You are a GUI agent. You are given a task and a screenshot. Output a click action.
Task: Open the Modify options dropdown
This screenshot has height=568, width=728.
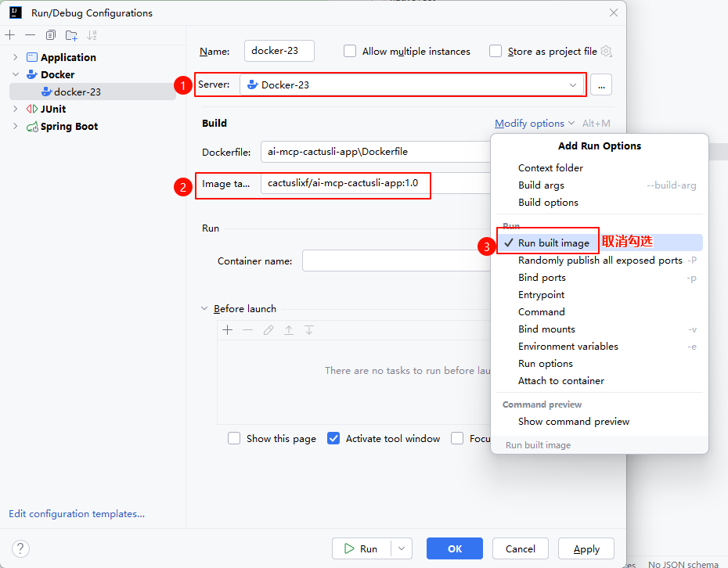(x=535, y=124)
